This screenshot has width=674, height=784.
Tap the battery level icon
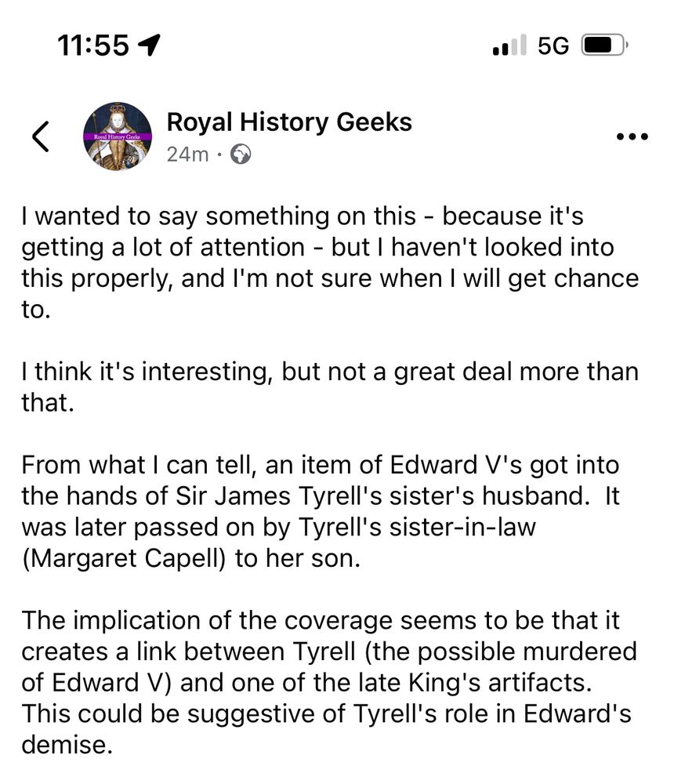[604, 45]
